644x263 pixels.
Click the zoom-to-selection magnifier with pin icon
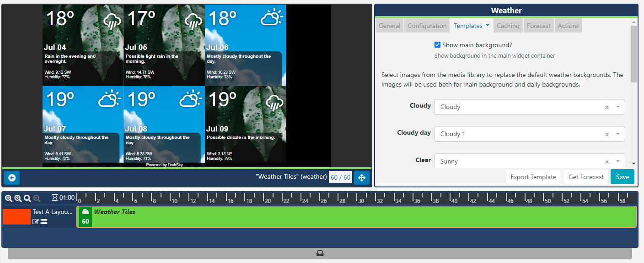tap(18, 198)
